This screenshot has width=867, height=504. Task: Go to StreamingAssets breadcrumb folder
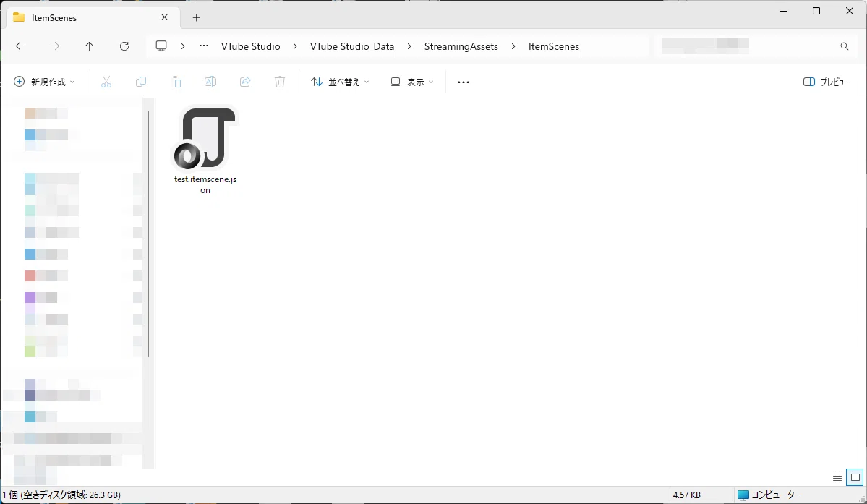tap(461, 46)
